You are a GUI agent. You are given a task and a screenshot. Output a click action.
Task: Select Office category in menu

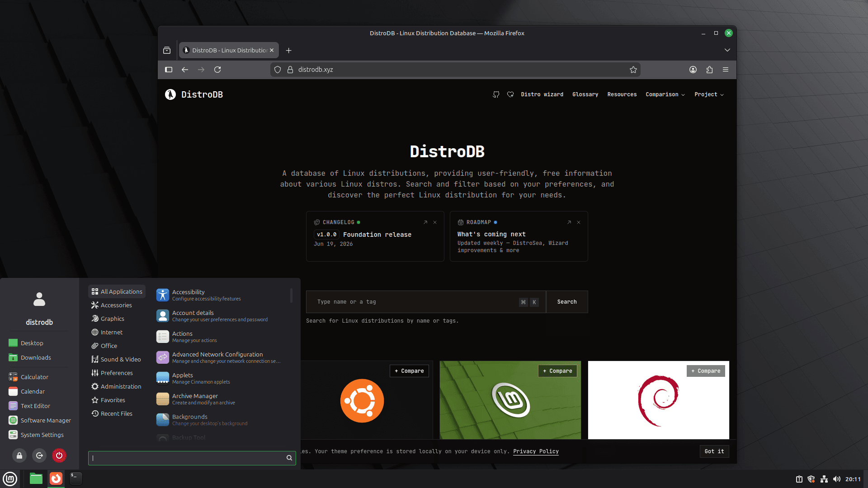117,346
